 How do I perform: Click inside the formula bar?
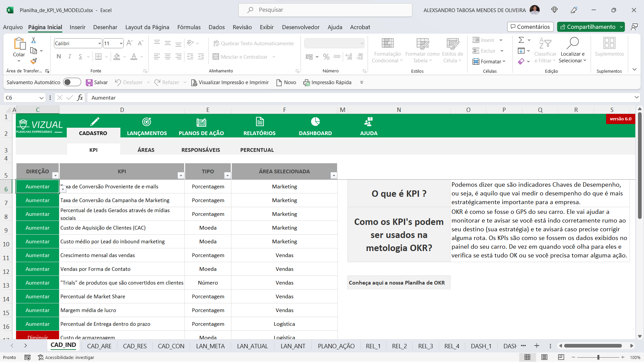point(235,98)
